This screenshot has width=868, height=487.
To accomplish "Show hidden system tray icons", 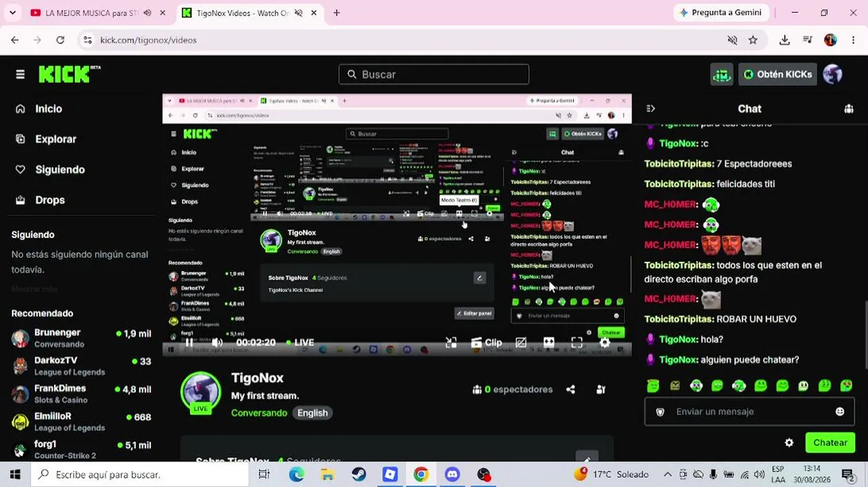I will pyautogui.click(x=667, y=474).
